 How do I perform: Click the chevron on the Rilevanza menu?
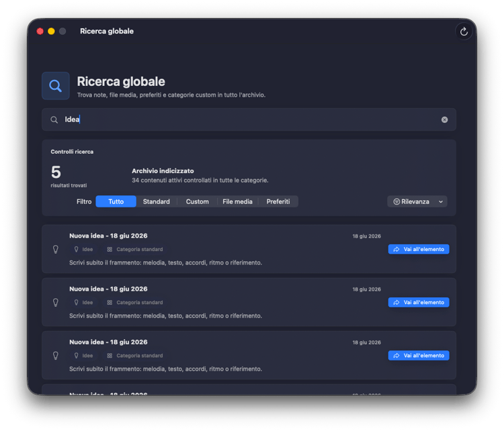click(x=441, y=201)
